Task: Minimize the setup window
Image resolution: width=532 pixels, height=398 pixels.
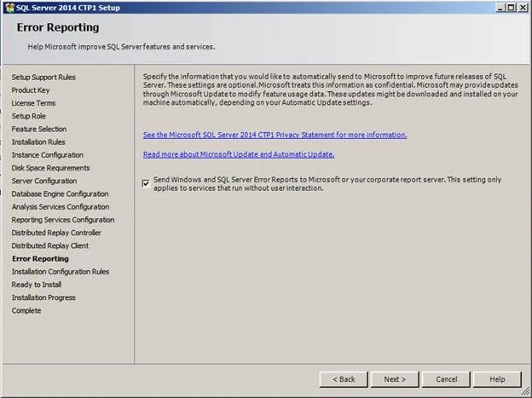Action: click(500, 8)
